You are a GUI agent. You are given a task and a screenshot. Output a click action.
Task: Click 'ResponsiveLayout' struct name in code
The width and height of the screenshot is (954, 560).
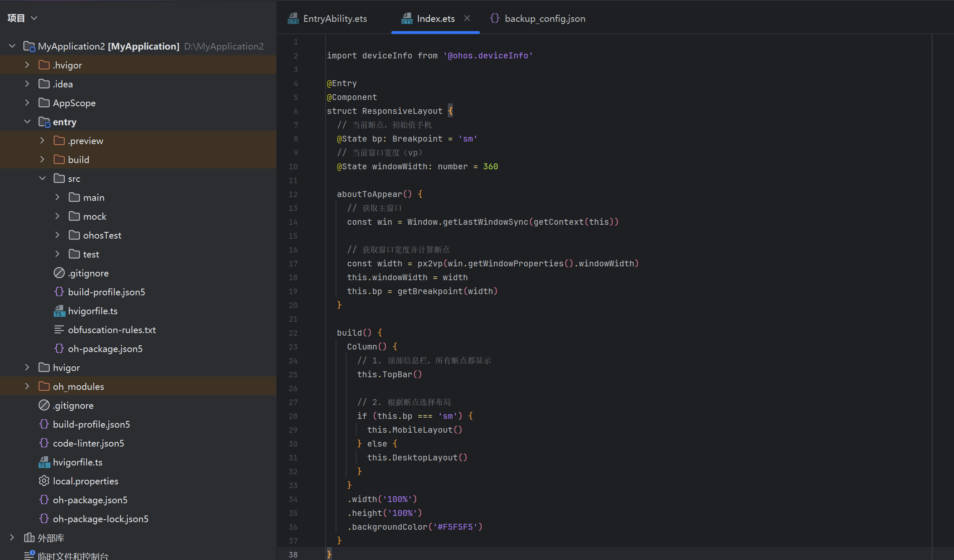click(402, 111)
